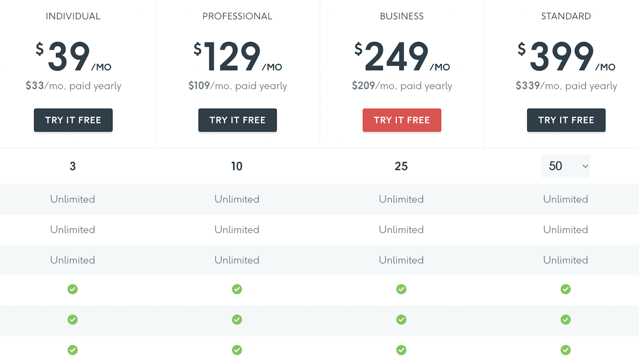Click Try It Free under Individual plan
639x364 pixels.
point(73,120)
